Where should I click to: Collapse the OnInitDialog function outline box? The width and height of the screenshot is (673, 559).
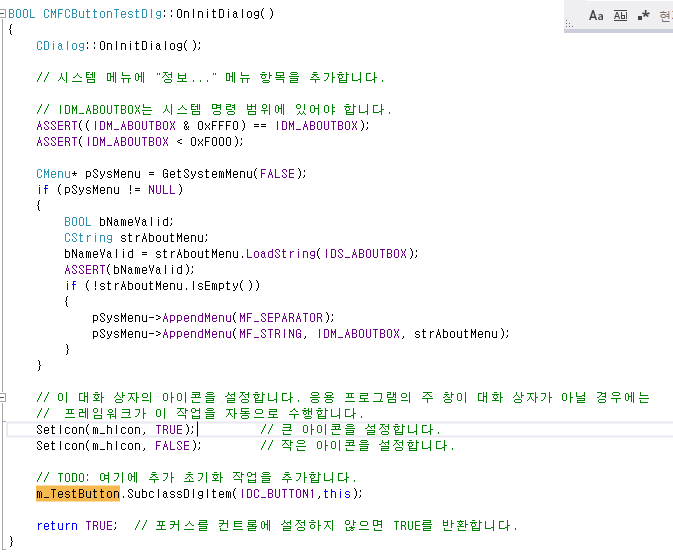3,14
